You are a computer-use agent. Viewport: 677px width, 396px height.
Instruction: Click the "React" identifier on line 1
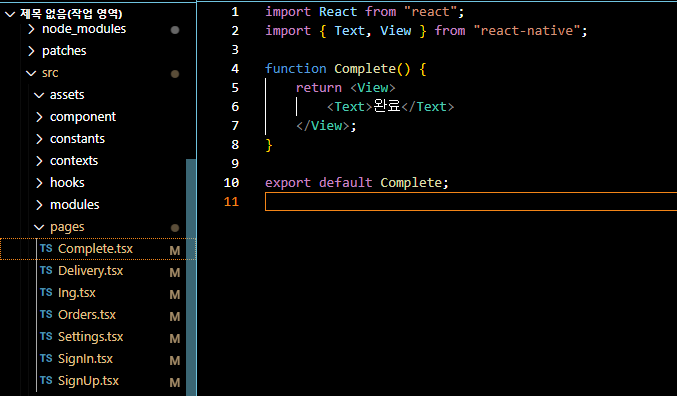click(338, 12)
